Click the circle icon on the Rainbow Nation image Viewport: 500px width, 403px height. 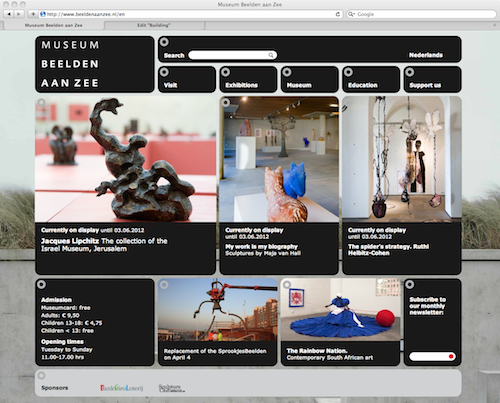(287, 284)
